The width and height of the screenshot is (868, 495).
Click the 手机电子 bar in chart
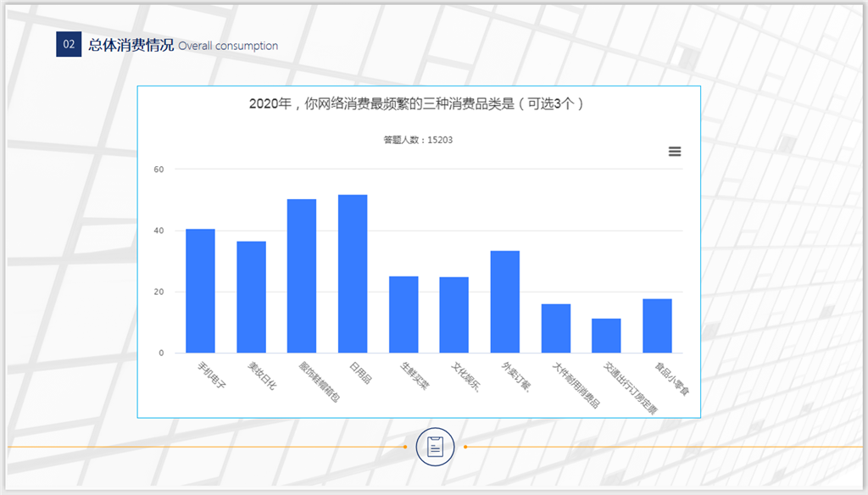pyautogui.click(x=200, y=291)
